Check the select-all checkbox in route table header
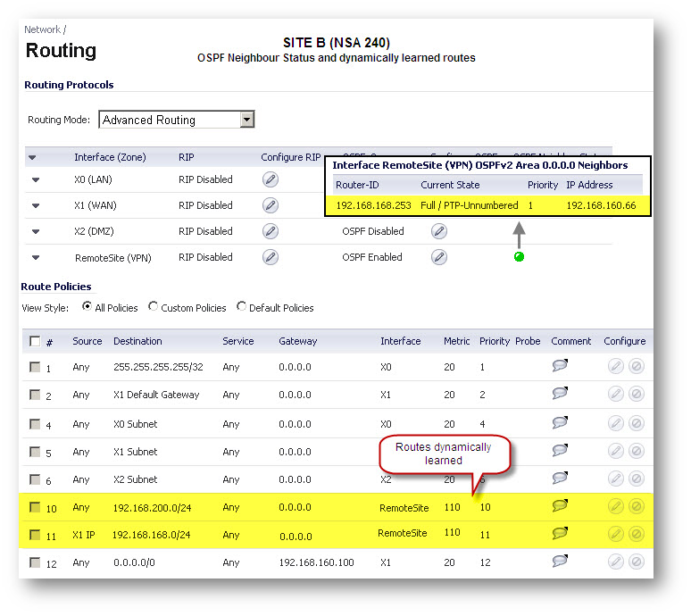 35,341
